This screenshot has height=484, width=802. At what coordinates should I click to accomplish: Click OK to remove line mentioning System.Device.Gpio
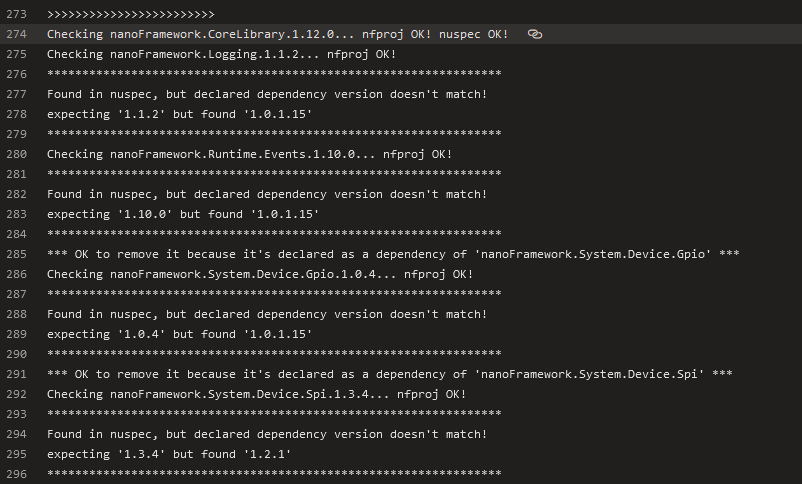coord(393,254)
